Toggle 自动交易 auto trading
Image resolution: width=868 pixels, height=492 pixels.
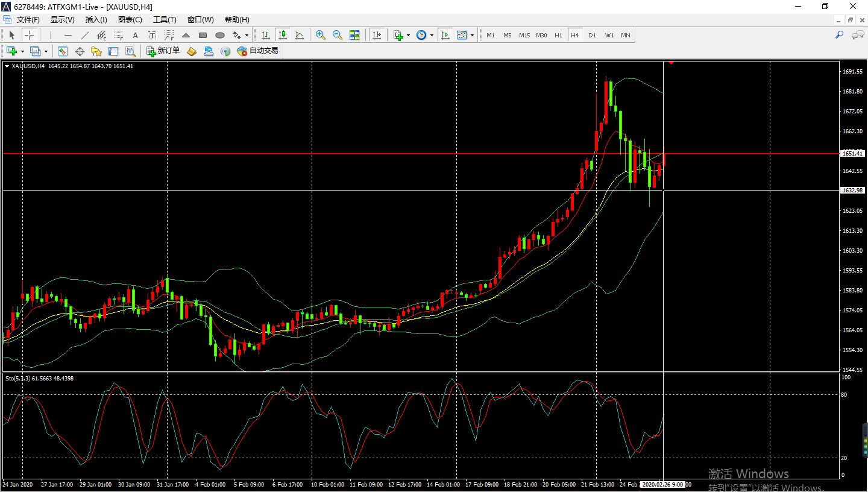[x=257, y=51]
